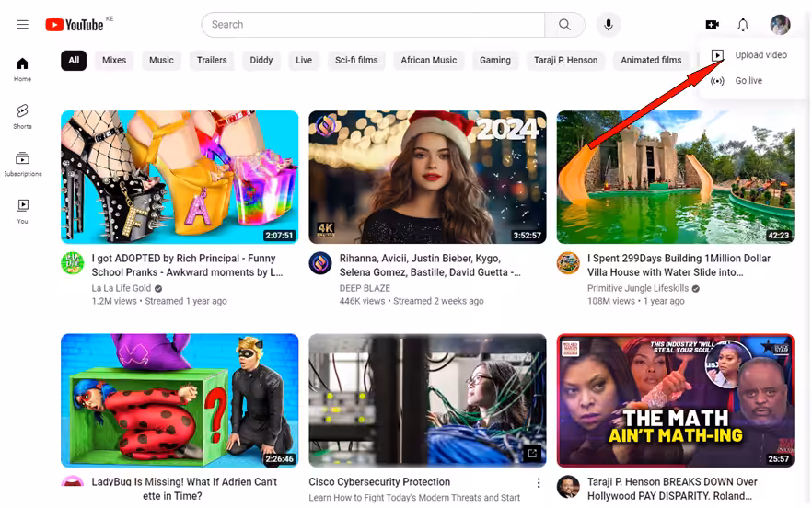Open La La Life Gold channel avatar

[x=73, y=263]
